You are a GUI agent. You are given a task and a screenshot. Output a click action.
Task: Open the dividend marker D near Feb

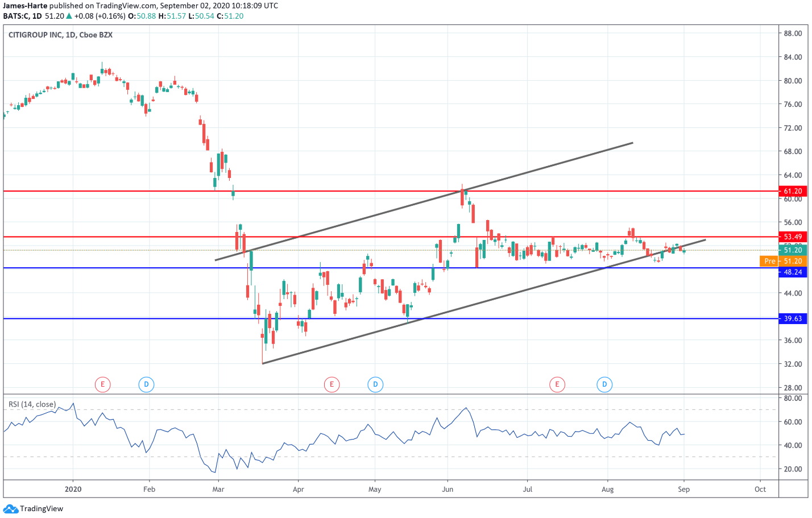(146, 384)
